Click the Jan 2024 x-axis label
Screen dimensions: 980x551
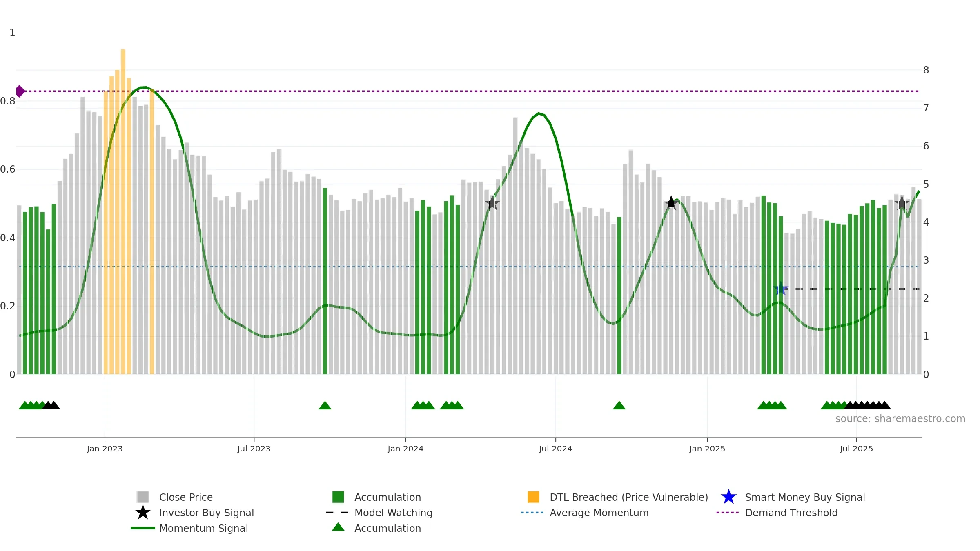click(405, 449)
